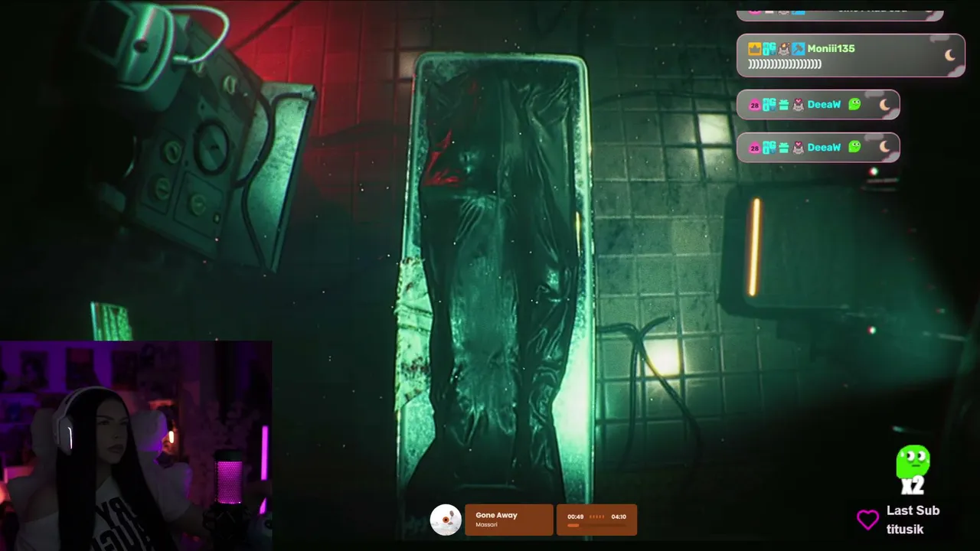
Task: Click the pink heart icon beside Last Sub
Action: 867,520
